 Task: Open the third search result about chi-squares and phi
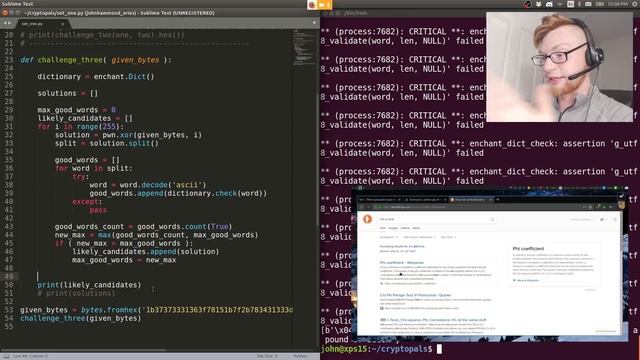[433, 320]
